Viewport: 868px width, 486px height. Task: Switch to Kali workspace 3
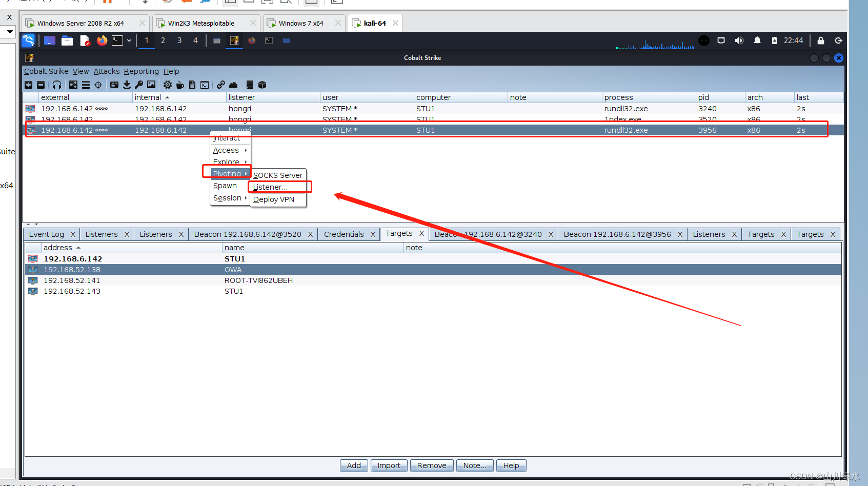click(x=179, y=40)
